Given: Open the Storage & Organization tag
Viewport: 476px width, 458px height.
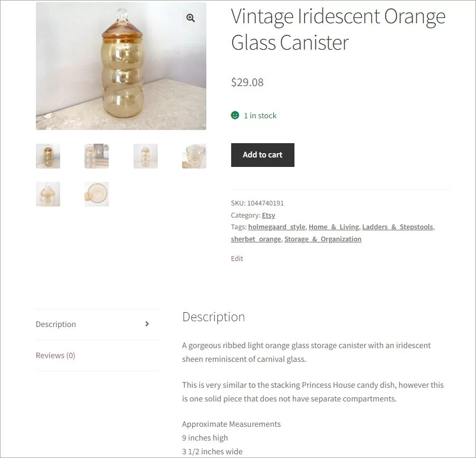Looking at the screenshot, I should (322, 239).
